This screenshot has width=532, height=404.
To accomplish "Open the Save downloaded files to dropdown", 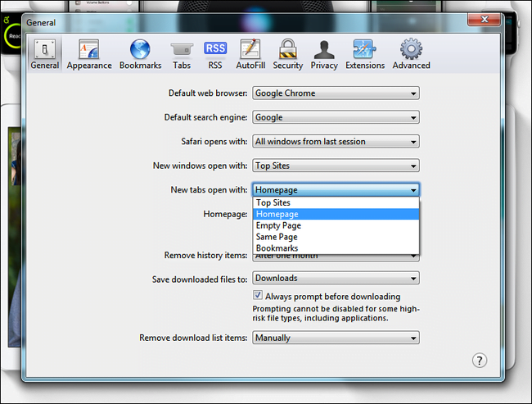I will pyautogui.click(x=336, y=278).
